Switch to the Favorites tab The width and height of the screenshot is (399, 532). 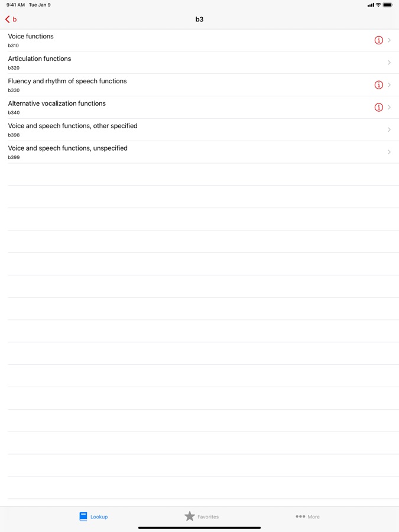202,517
